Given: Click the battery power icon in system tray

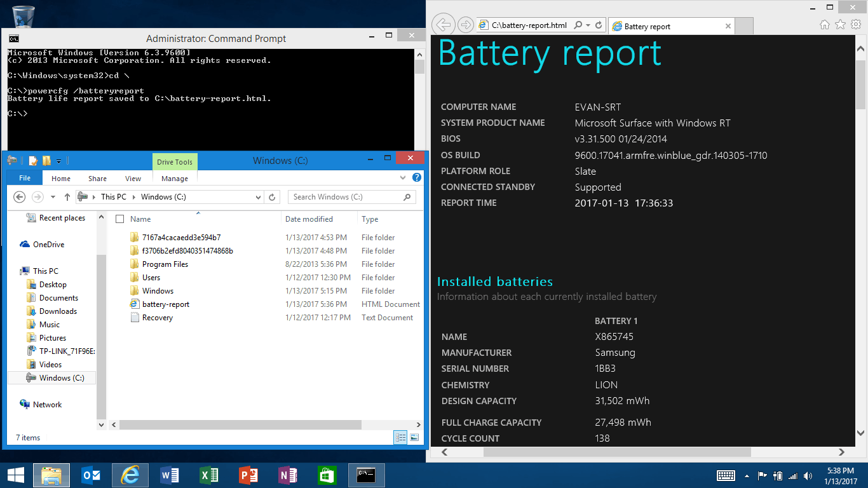Looking at the screenshot, I should 778,475.
